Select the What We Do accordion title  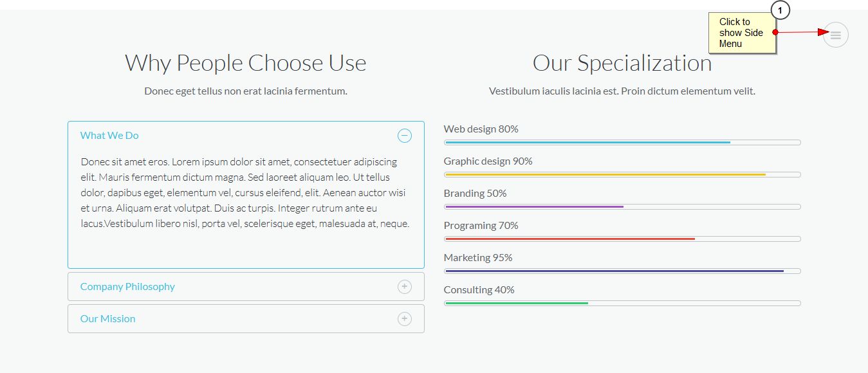click(x=109, y=136)
